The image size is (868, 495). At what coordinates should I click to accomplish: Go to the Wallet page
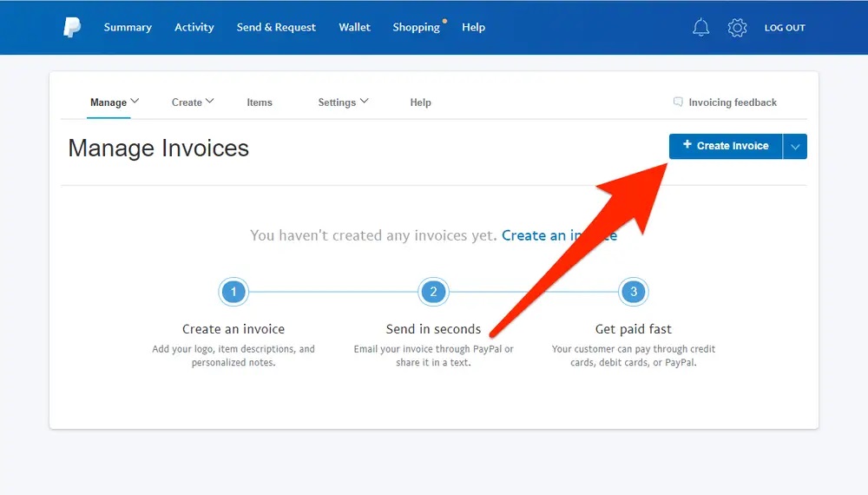pyautogui.click(x=354, y=27)
